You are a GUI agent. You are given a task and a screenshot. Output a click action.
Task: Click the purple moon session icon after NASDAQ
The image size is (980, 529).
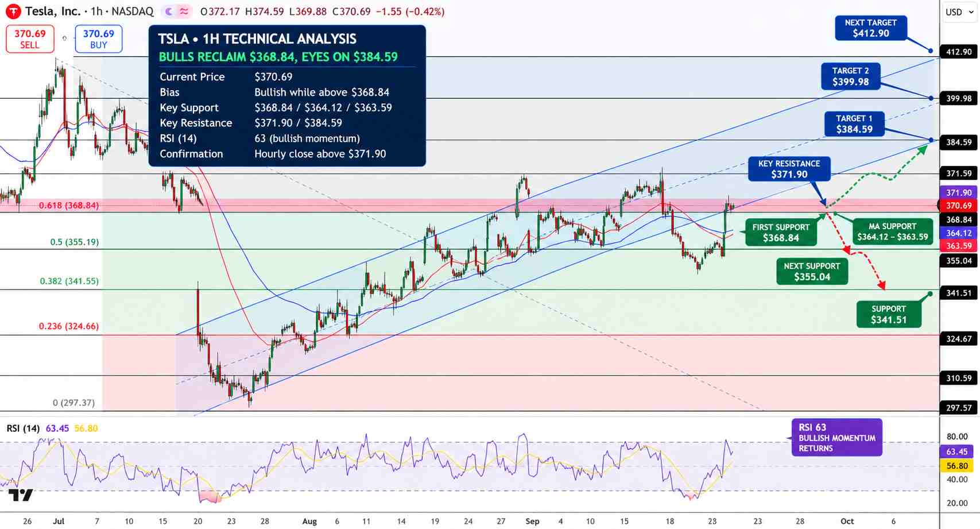point(169,11)
